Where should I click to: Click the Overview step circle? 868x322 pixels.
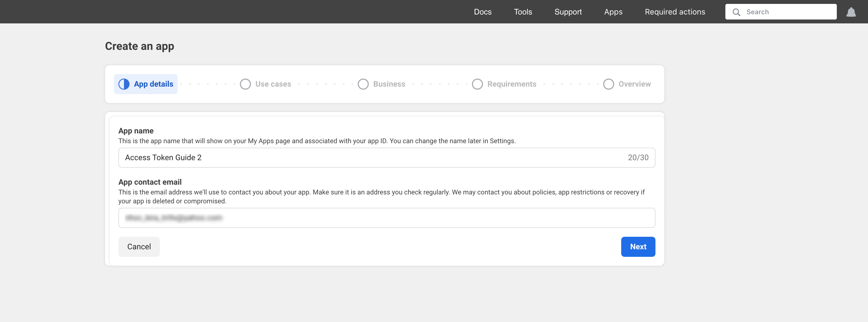pos(608,84)
